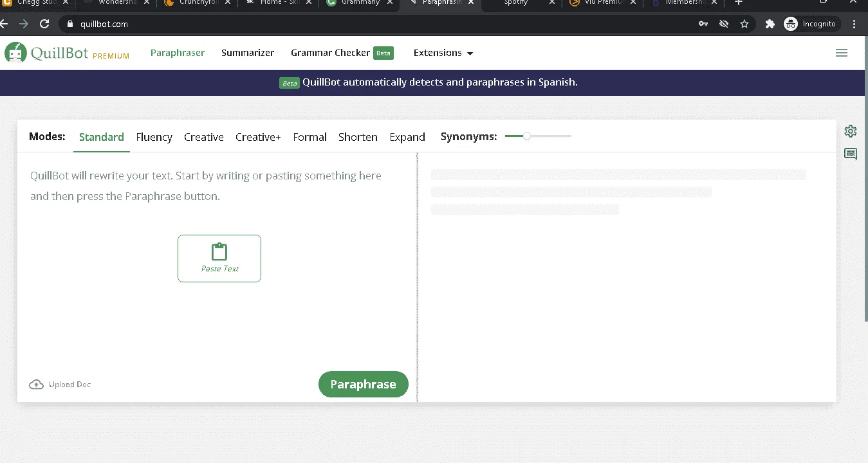Screen dimensions: 868x463
Task: Close the Spotify browser tab
Action: coord(551,3)
